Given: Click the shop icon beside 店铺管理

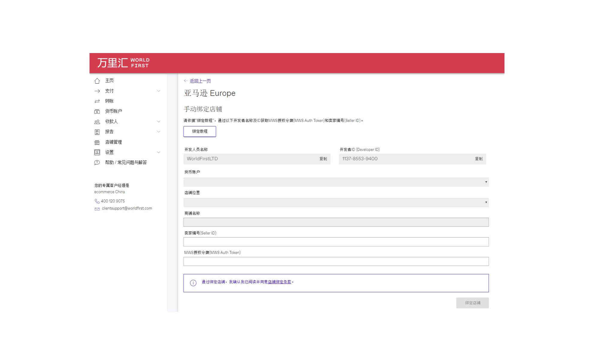Looking at the screenshot, I should [97, 142].
